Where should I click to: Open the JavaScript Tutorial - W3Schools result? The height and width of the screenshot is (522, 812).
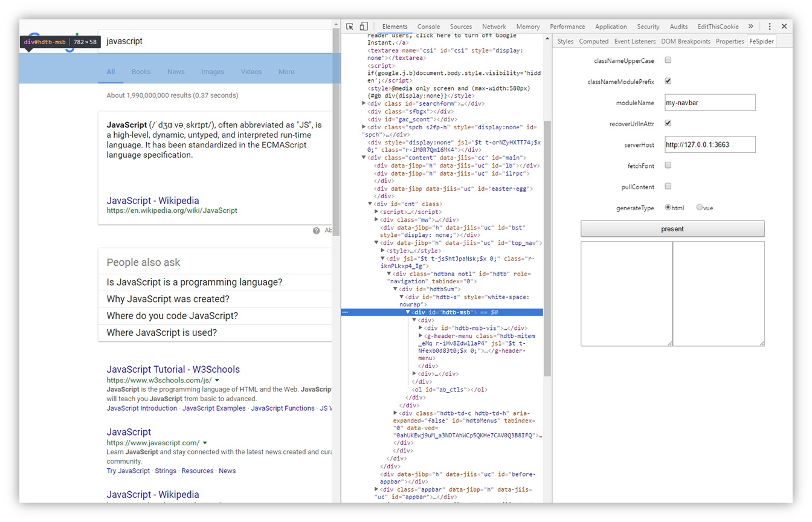(x=173, y=370)
